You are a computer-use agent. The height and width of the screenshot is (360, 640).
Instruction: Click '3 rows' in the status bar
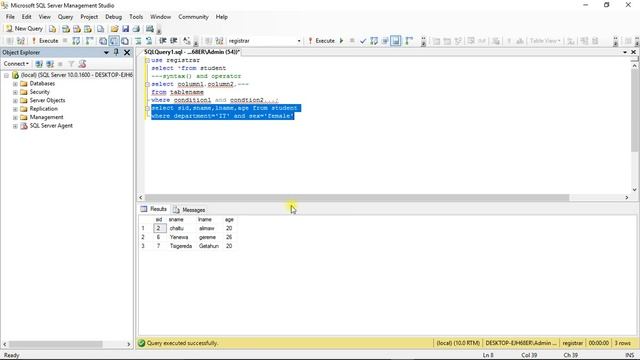point(622,343)
